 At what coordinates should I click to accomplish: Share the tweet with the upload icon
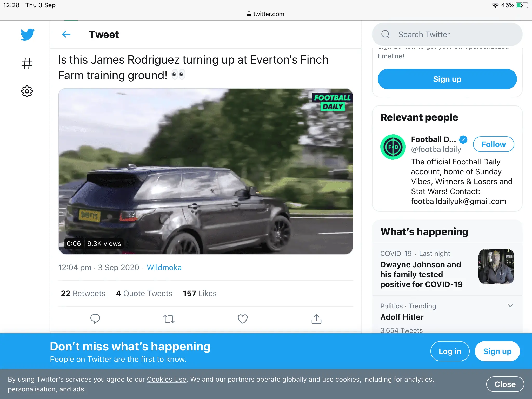point(316,319)
